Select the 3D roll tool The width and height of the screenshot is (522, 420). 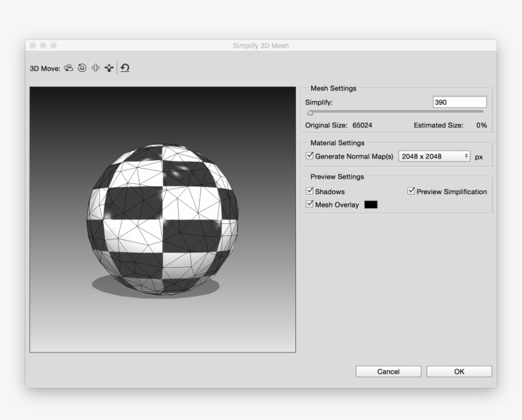click(82, 68)
